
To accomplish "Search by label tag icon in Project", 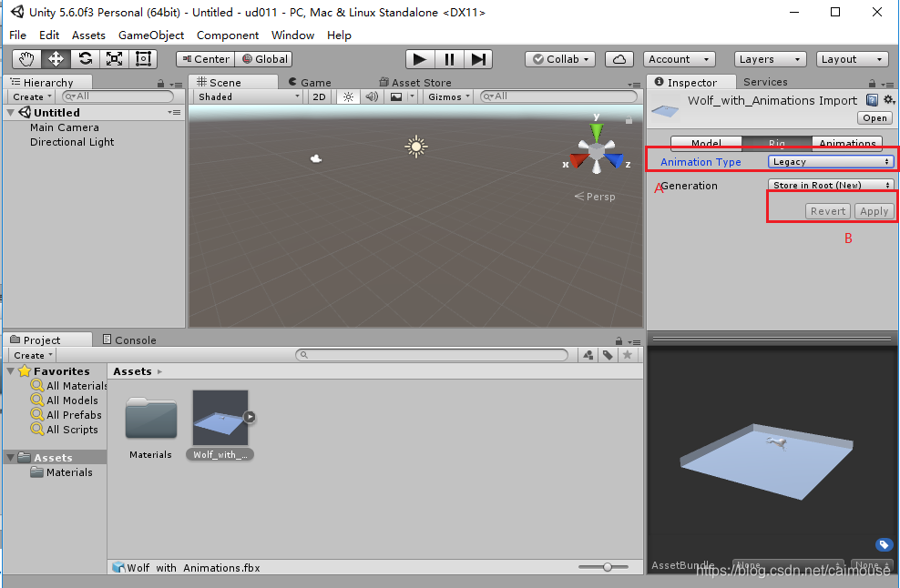I will (608, 355).
